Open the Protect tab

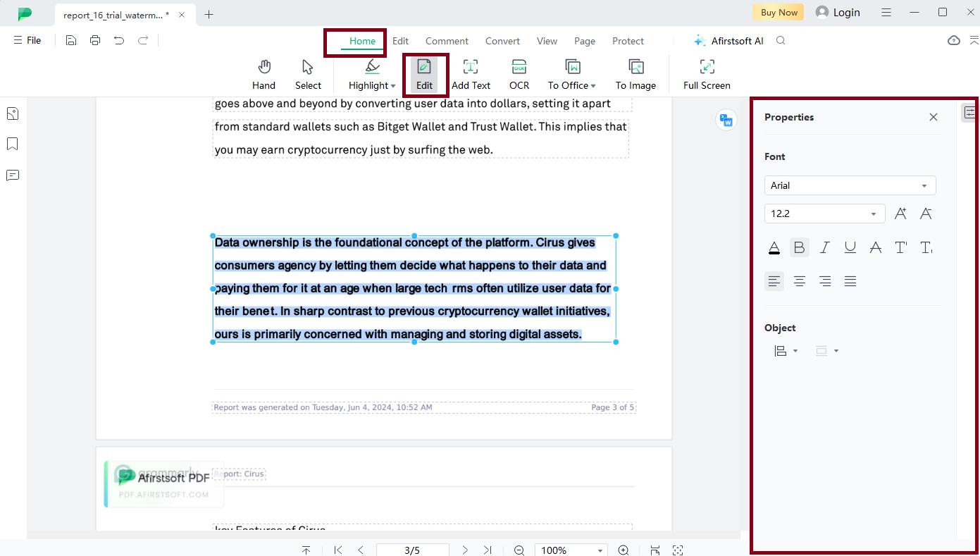click(628, 41)
